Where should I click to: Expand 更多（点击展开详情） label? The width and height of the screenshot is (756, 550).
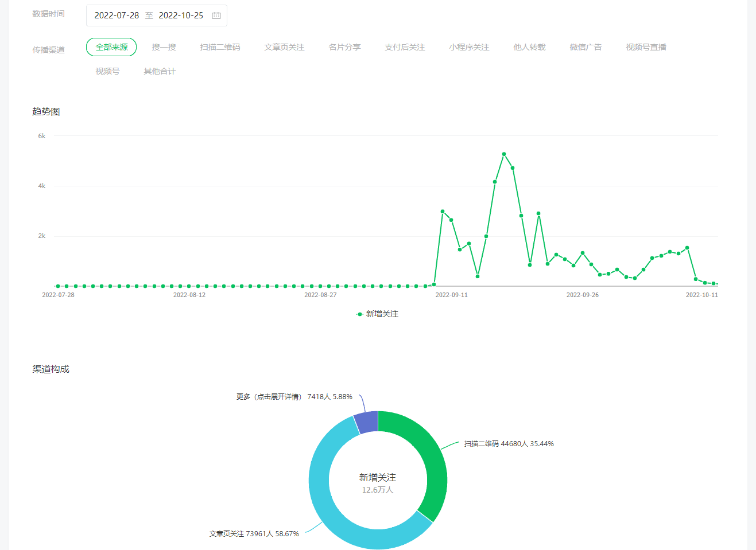point(294,396)
